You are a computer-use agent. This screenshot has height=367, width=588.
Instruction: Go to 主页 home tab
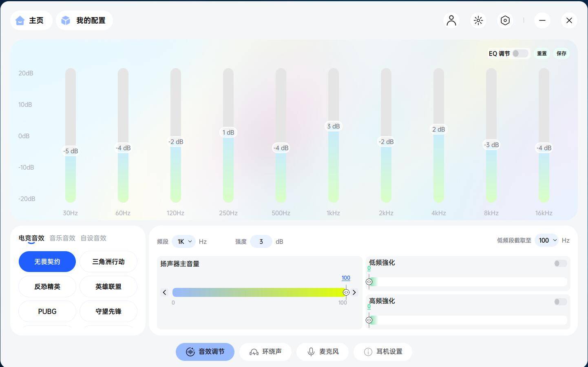(x=31, y=20)
